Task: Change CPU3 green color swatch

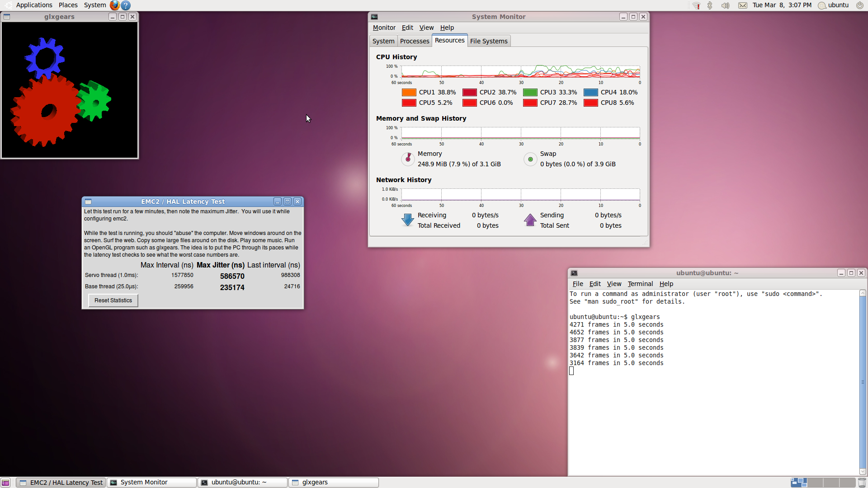Action: click(x=530, y=92)
